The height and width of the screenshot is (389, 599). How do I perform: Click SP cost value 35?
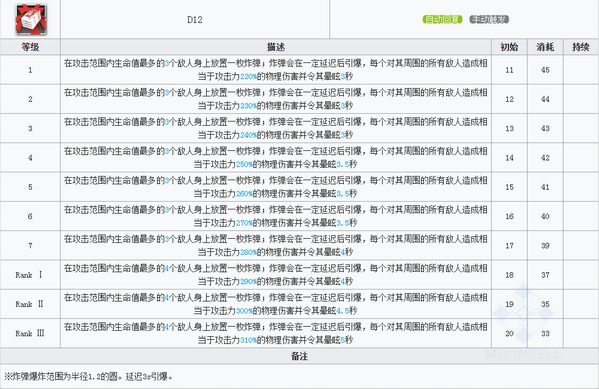coord(545,304)
